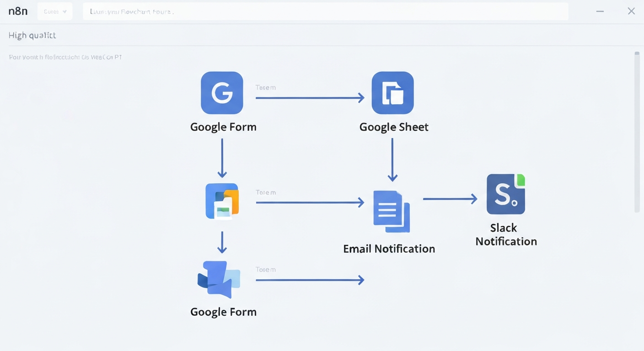Click the description text under High qualitt
Image resolution: width=644 pixels, height=351 pixels.
click(65, 57)
